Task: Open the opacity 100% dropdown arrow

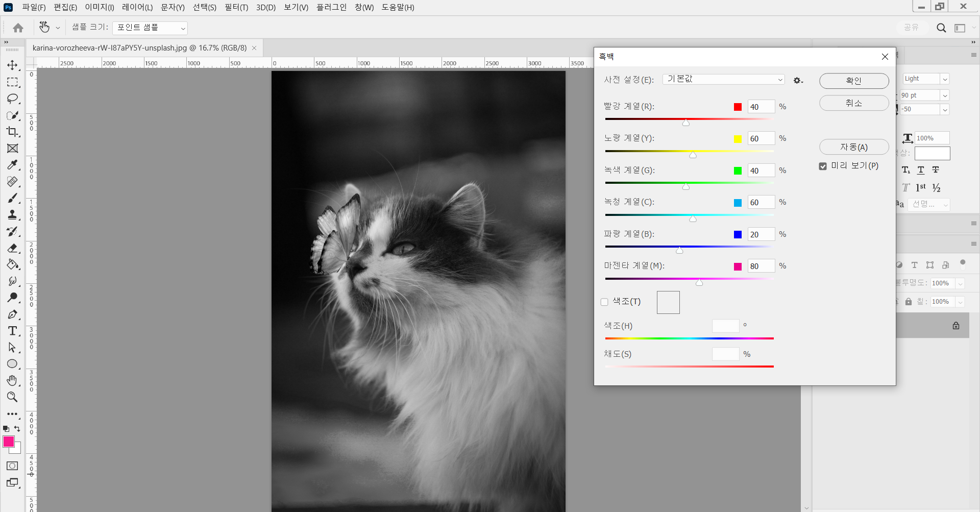Action: pyautogui.click(x=960, y=283)
